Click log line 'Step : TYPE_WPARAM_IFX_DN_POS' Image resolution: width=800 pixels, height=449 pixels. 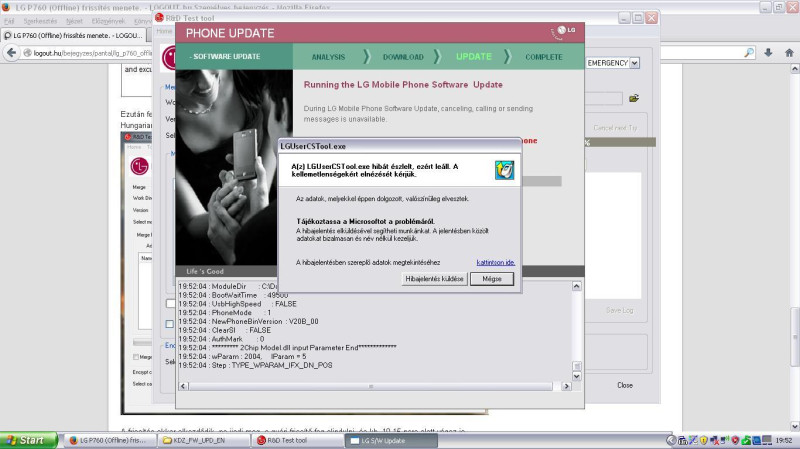point(255,365)
